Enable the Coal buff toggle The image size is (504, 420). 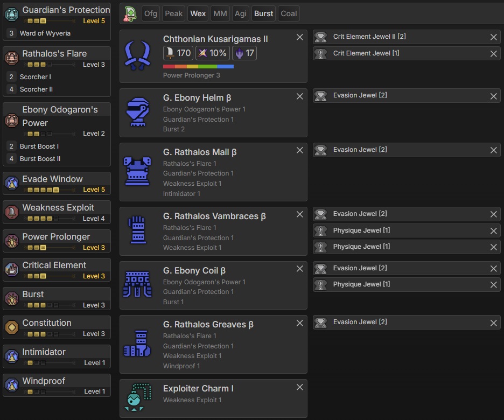tap(289, 13)
